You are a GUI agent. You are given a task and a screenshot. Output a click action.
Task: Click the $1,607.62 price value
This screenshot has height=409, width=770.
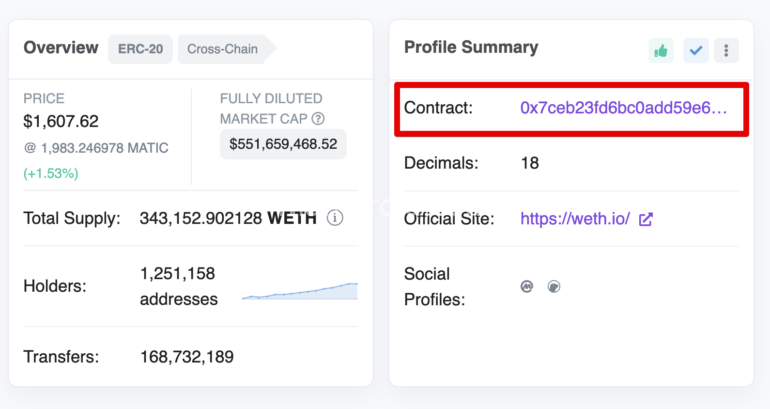[61, 121]
